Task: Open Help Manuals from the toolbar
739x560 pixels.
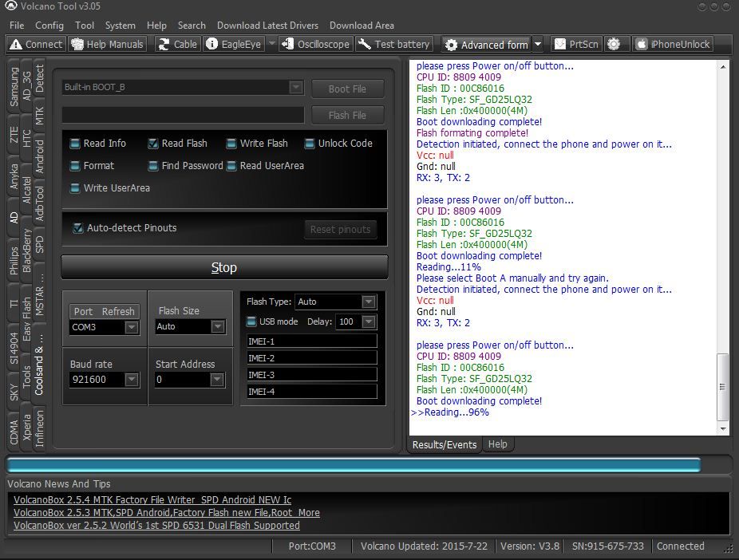Action: point(108,45)
